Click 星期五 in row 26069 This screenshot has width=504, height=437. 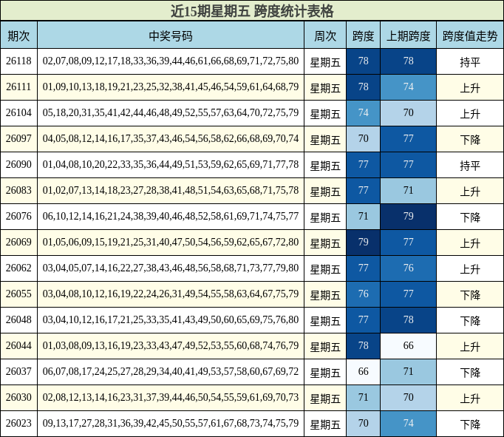(325, 243)
